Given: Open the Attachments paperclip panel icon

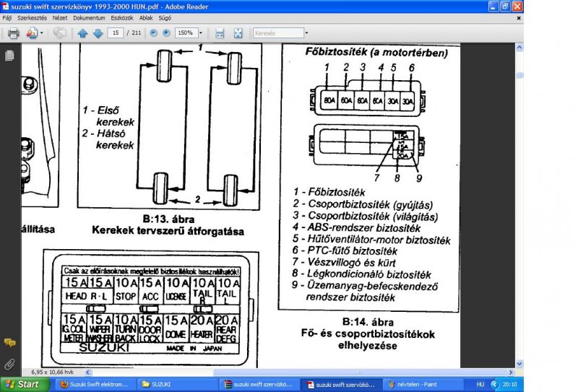Looking at the screenshot, I should coord(10,364).
